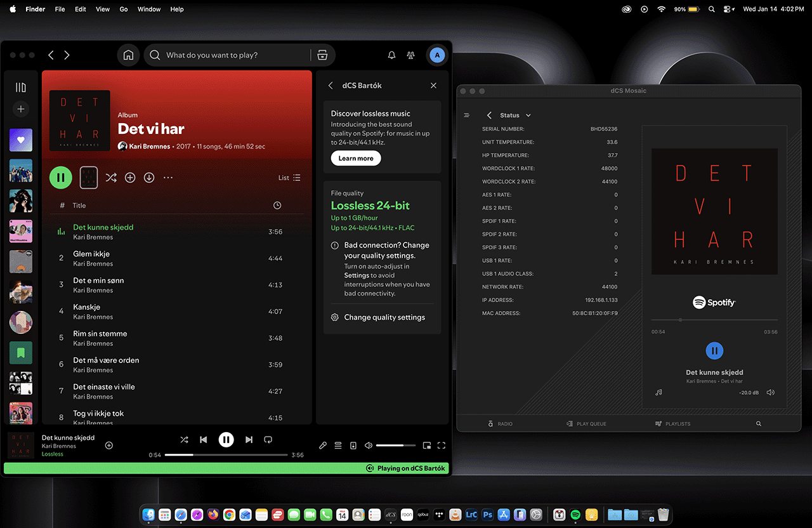Open album more options ellipsis menu
The width and height of the screenshot is (812, 528).
click(x=168, y=178)
